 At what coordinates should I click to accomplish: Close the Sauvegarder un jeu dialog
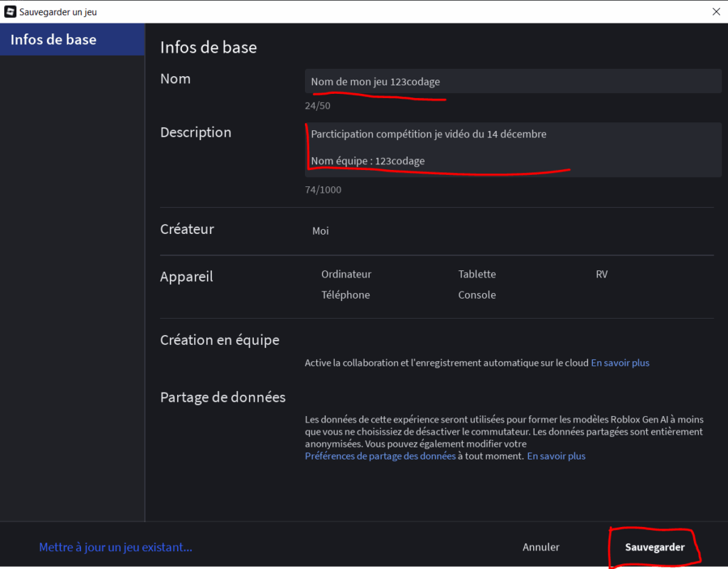pyautogui.click(x=715, y=11)
